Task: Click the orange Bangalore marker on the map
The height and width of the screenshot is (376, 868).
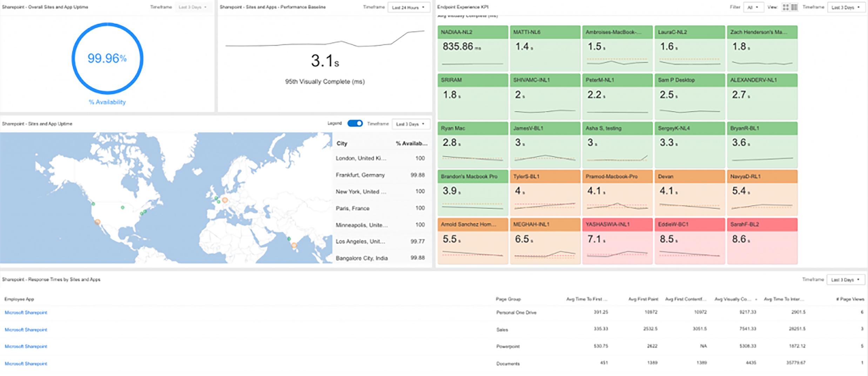Action: pos(294,245)
